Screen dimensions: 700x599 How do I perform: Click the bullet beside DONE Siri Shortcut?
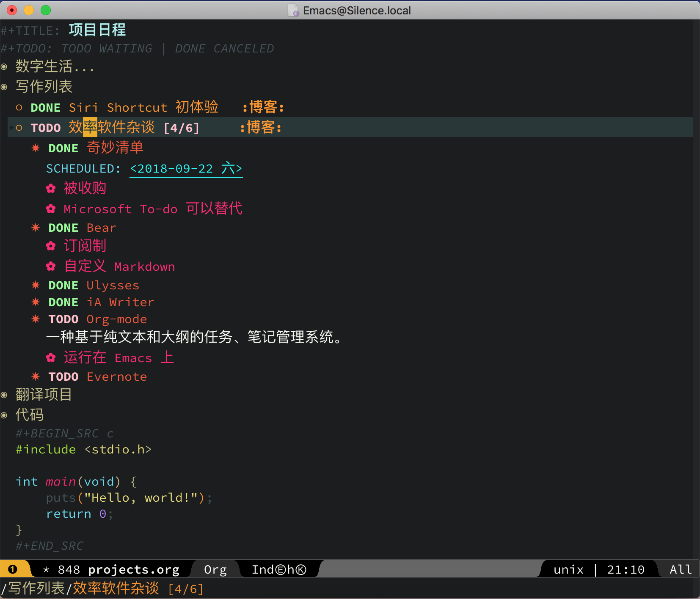pyautogui.click(x=19, y=107)
